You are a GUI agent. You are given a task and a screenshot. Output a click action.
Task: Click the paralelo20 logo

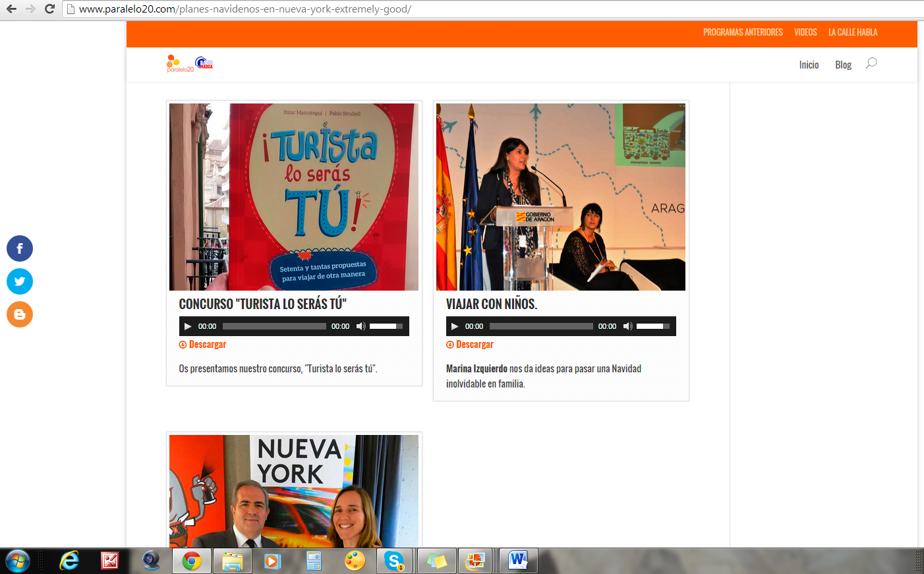tap(181, 64)
